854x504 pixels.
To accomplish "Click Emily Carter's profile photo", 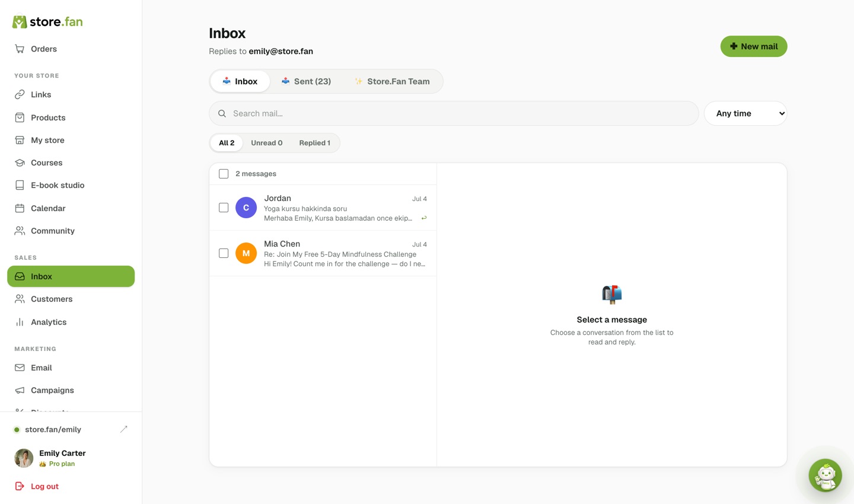I will click(x=24, y=458).
